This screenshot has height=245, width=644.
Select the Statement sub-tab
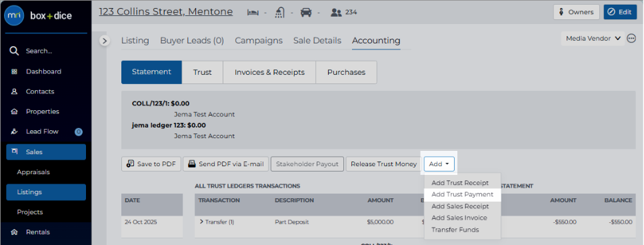click(151, 72)
